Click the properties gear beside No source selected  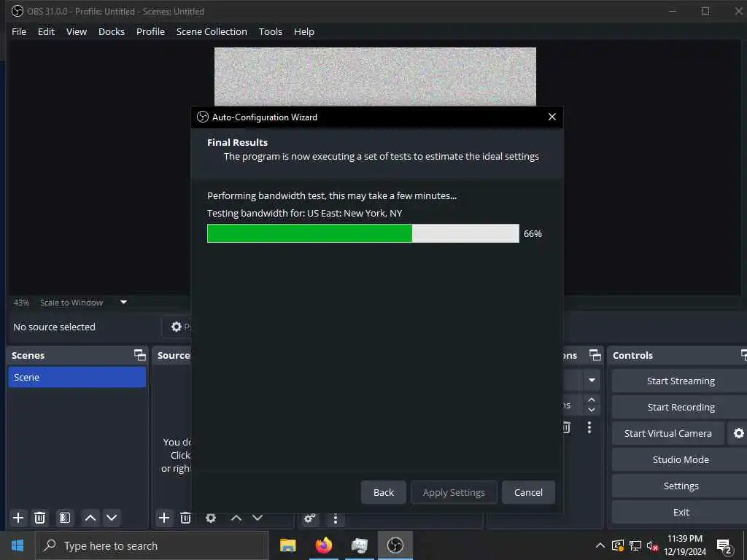pos(177,327)
